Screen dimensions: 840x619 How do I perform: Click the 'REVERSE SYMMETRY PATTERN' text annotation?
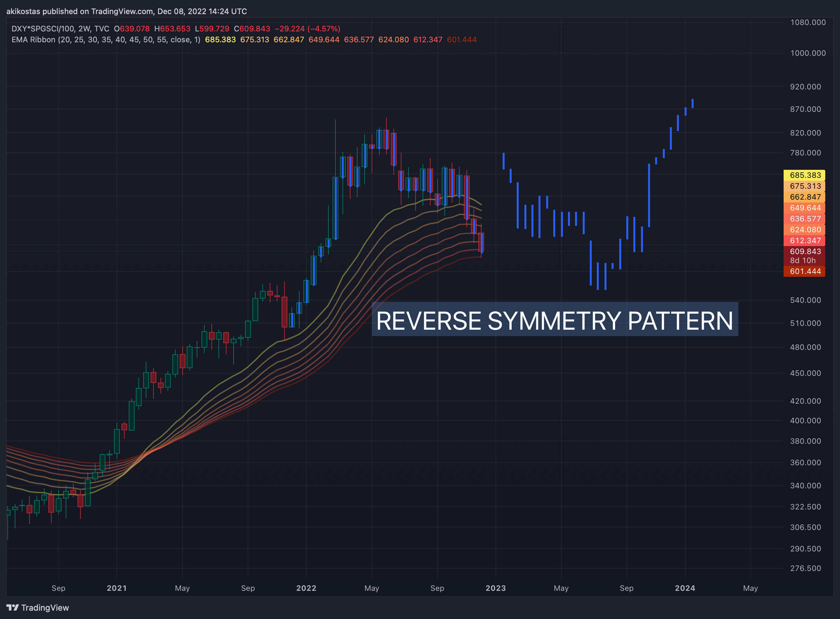tap(555, 321)
